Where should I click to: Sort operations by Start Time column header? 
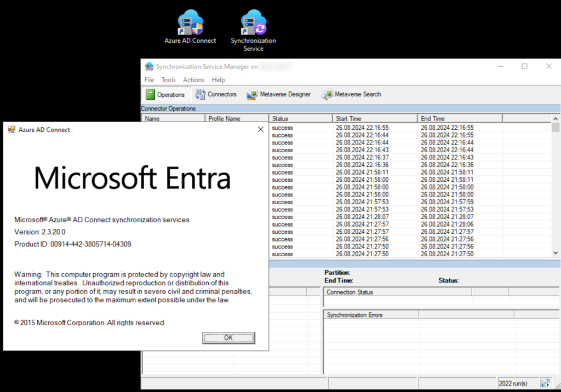[x=375, y=118]
